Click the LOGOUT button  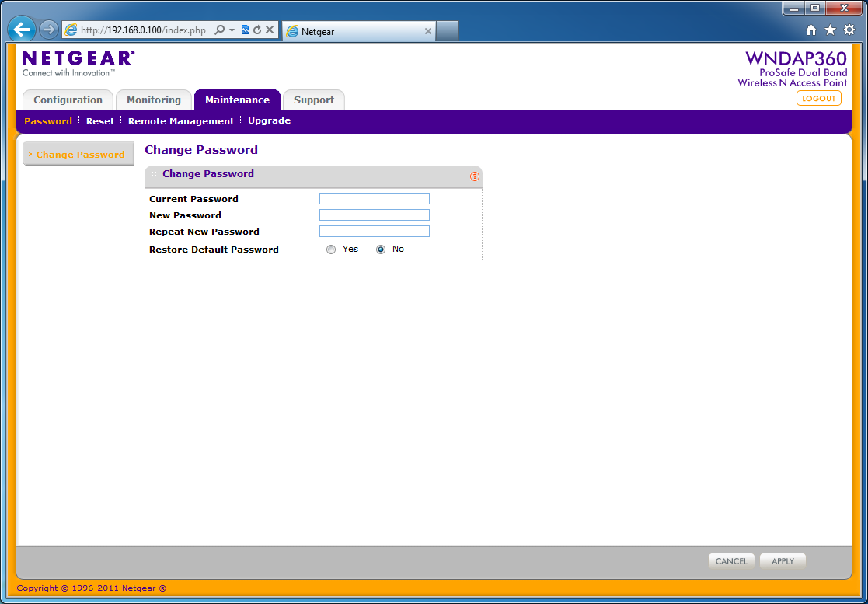(x=819, y=98)
